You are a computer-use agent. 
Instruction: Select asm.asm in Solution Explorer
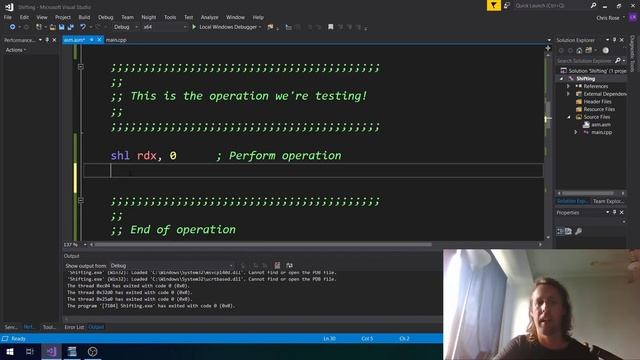click(601, 124)
